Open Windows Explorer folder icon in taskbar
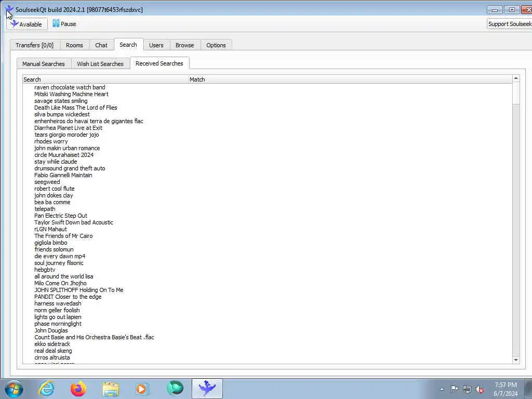 (x=111, y=389)
